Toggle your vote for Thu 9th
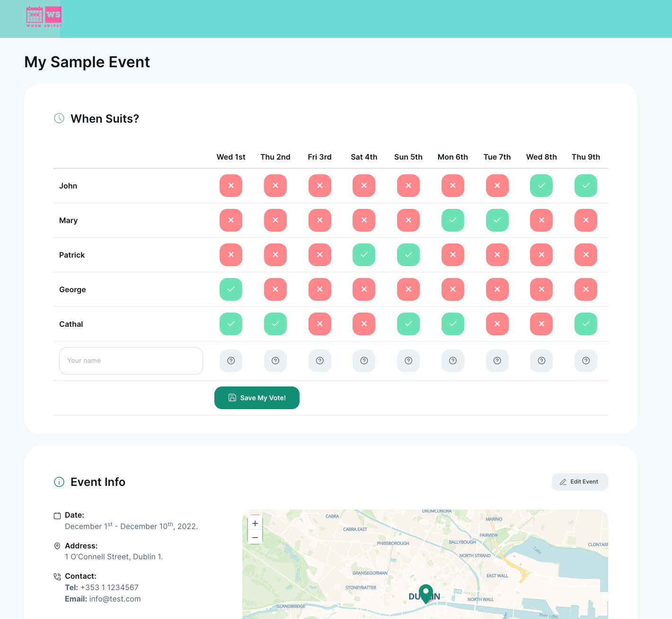This screenshot has height=619, width=672. 586,361
